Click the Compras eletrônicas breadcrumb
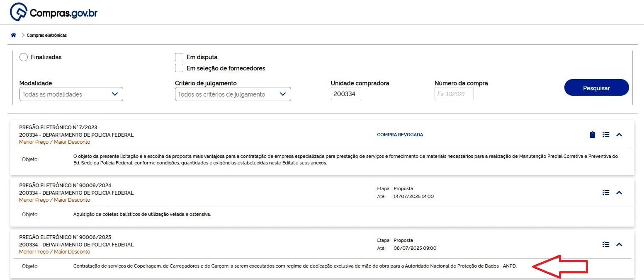Viewport: 644px width, 280px height. pyautogui.click(x=47, y=35)
